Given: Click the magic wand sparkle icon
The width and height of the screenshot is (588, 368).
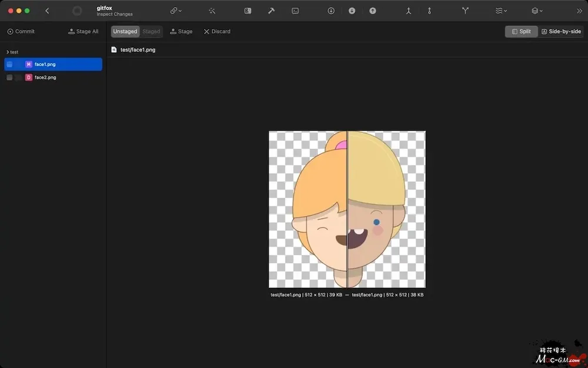Looking at the screenshot, I should coord(212,11).
